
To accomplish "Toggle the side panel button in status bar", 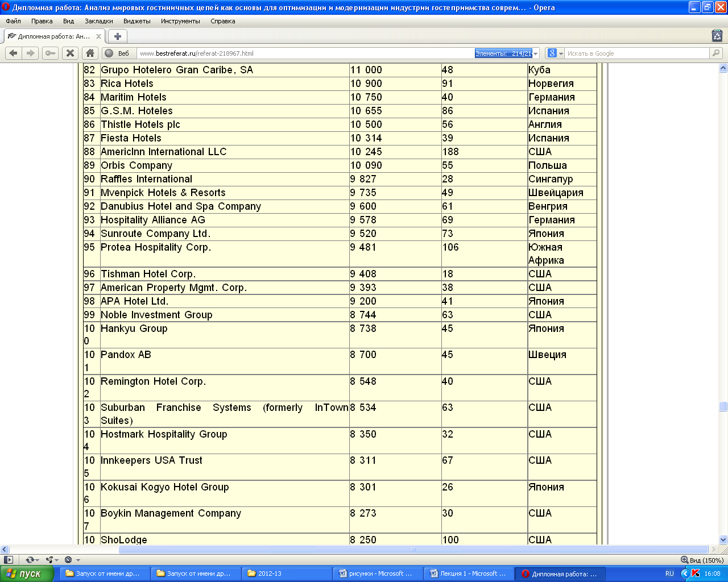I will (x=8, y=560).
